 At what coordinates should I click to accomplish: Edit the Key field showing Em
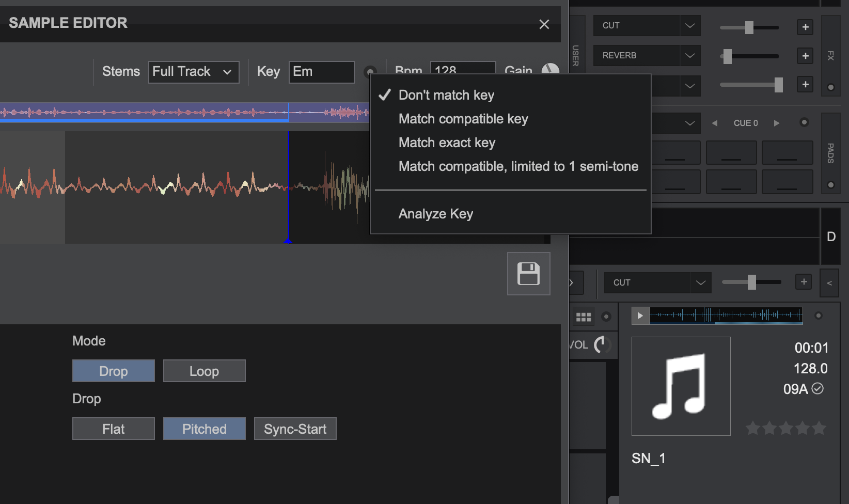pos(321,72)
